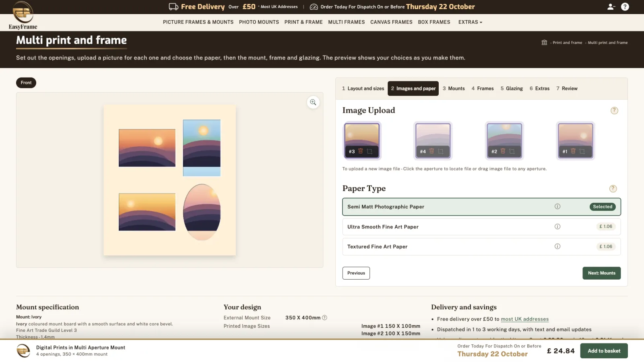Crop uploaded image #3
Screen dimensions: 644x362
coord(369,151)
